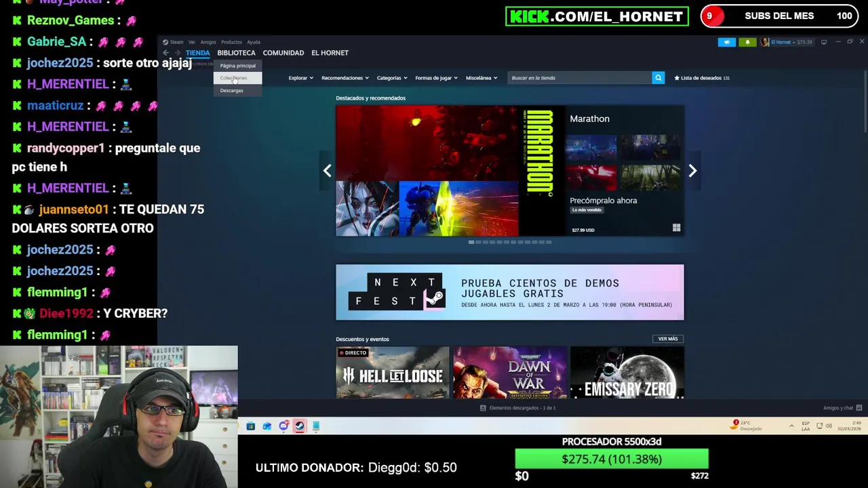Click the Steam big picture monitor icon

[824, 42]
